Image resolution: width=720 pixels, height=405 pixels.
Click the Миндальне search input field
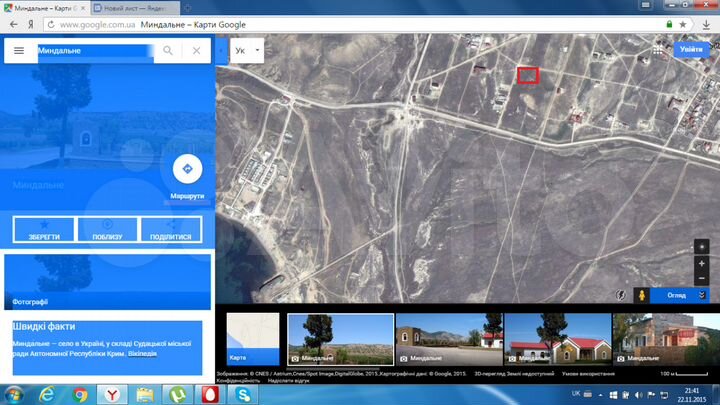click(96, 51)
